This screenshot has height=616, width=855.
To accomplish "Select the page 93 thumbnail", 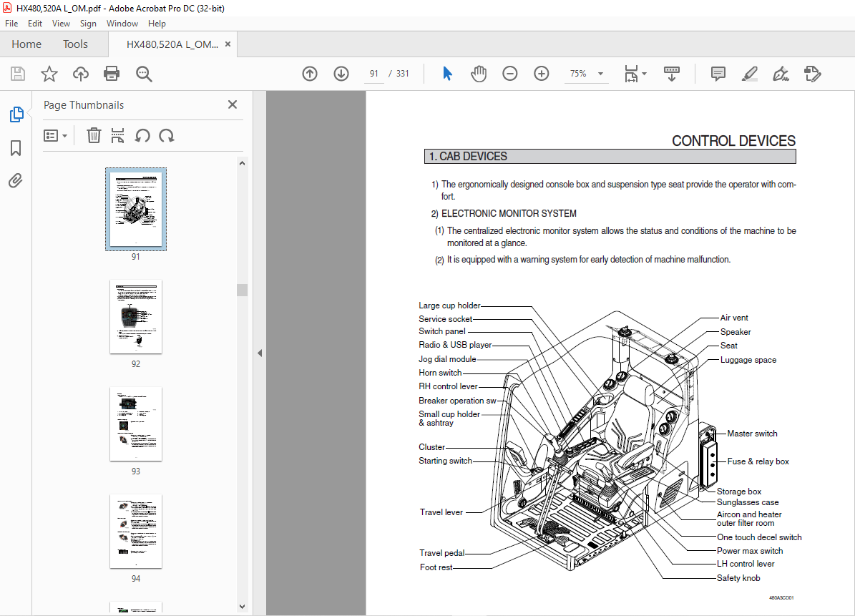I will pyautogui.click(x=136, y=424).
